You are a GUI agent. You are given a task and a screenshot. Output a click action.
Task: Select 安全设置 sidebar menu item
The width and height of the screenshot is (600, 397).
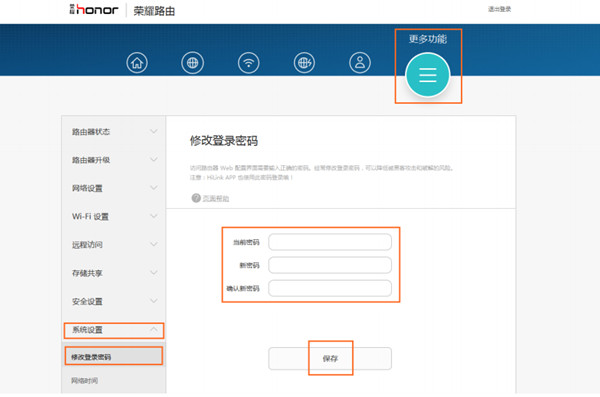tap(114, 301)
